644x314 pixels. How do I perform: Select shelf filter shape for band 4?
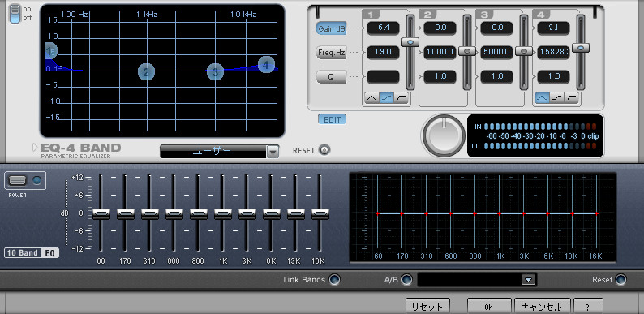(557, 98)
